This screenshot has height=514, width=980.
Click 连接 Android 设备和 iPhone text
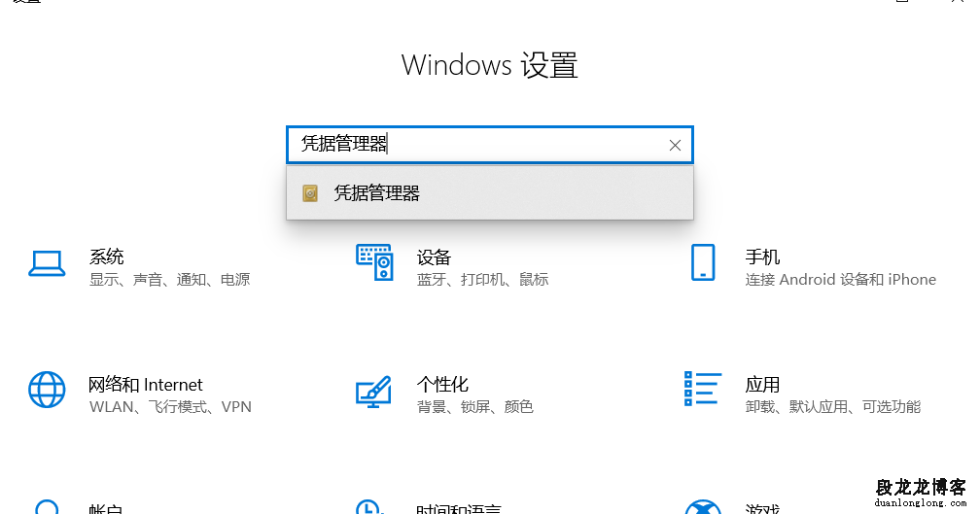tap(840, 279)
